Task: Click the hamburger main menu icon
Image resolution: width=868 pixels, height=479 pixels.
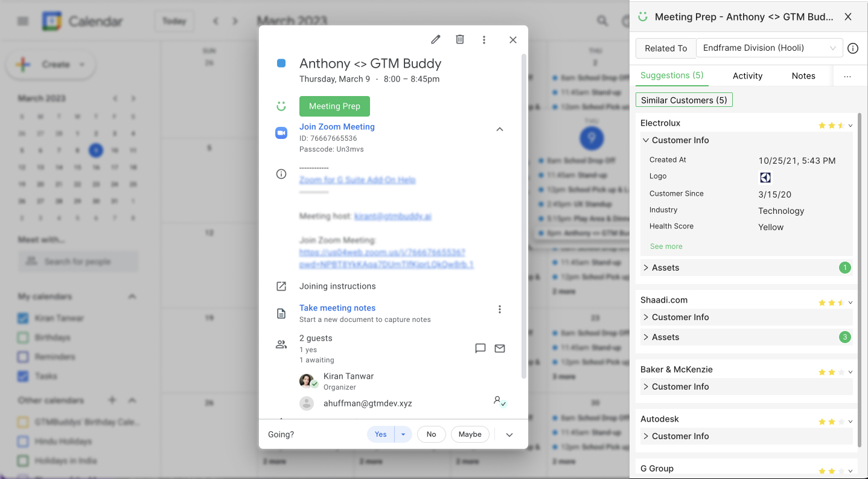Action: click(x=22, y=21)
